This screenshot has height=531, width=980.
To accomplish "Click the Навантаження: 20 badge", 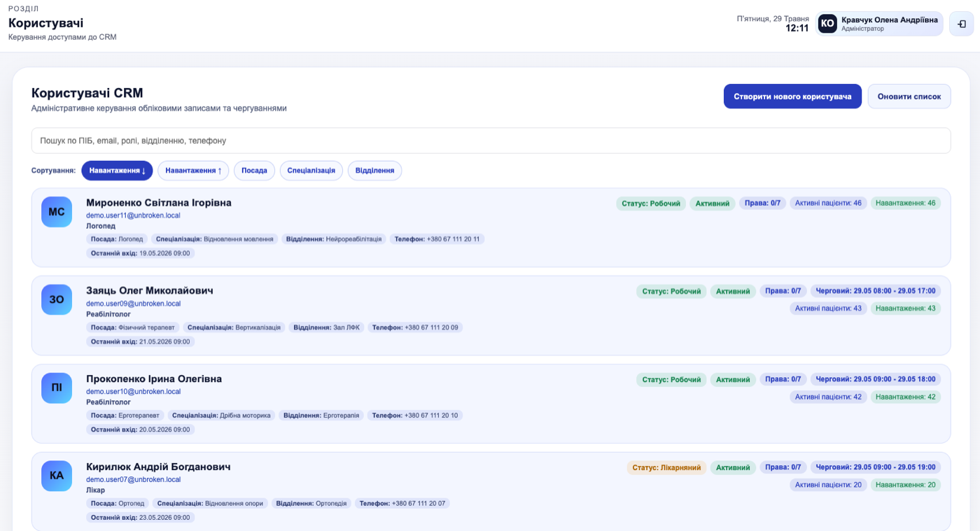I will [906, 485].
